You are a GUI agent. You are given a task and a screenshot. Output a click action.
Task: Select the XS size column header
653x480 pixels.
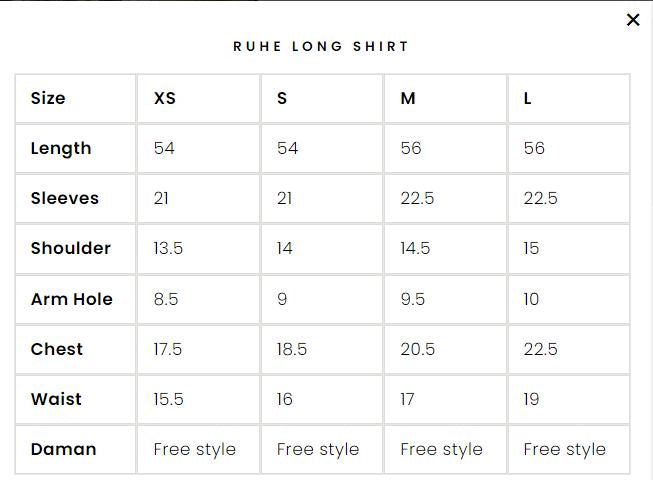pos(165,98)
